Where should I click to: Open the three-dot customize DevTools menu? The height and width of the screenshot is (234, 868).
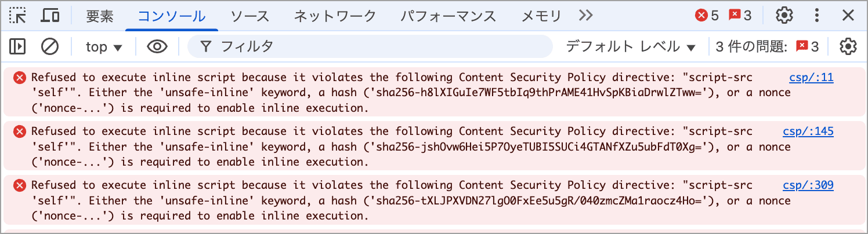coord(817,16)
